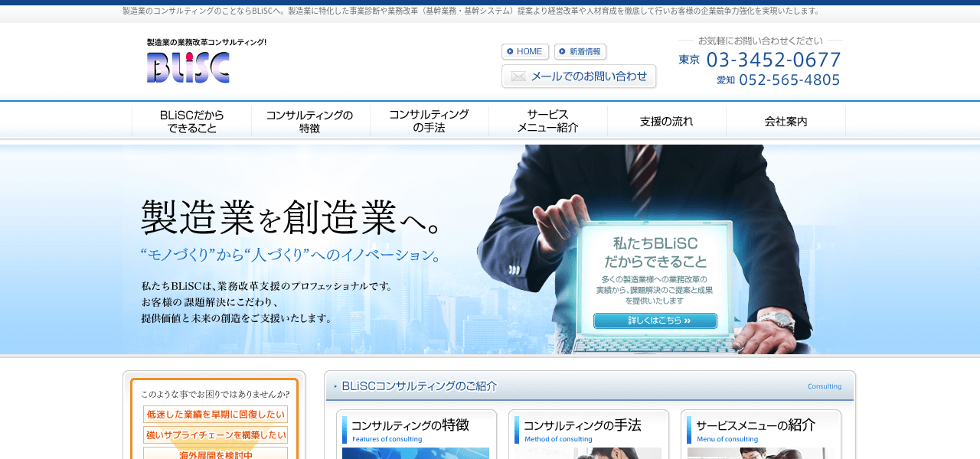Click BLiSCコンサルティングのご紹介 section header

590,386
